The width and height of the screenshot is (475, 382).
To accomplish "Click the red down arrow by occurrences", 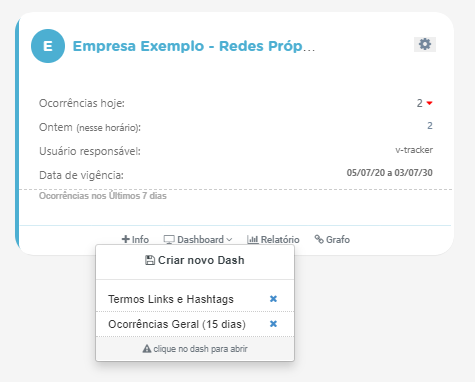I will pos(430,103).
